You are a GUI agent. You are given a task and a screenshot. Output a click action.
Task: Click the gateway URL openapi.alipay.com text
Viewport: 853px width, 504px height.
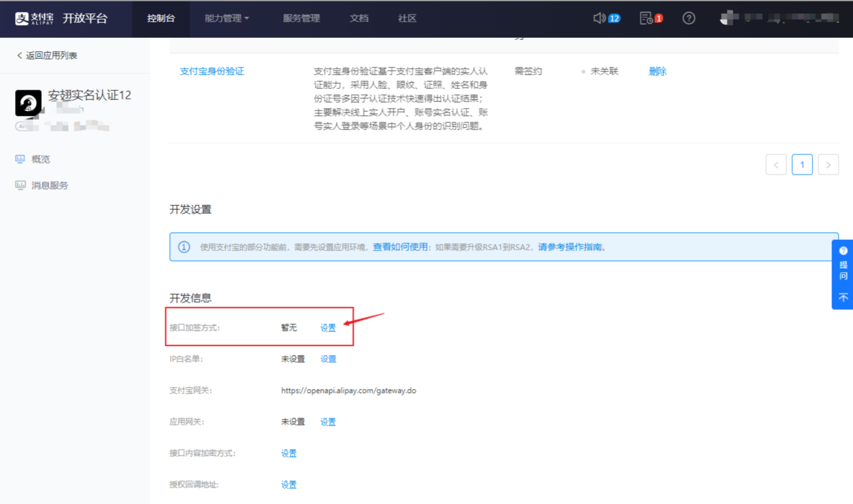pos(348,390)
